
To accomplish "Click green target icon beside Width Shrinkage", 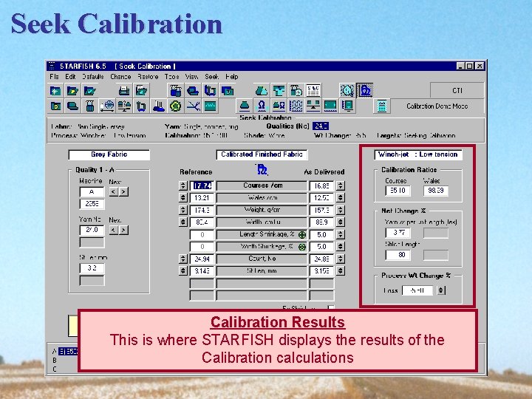I will pyautogui.click(x=302, y=247).
